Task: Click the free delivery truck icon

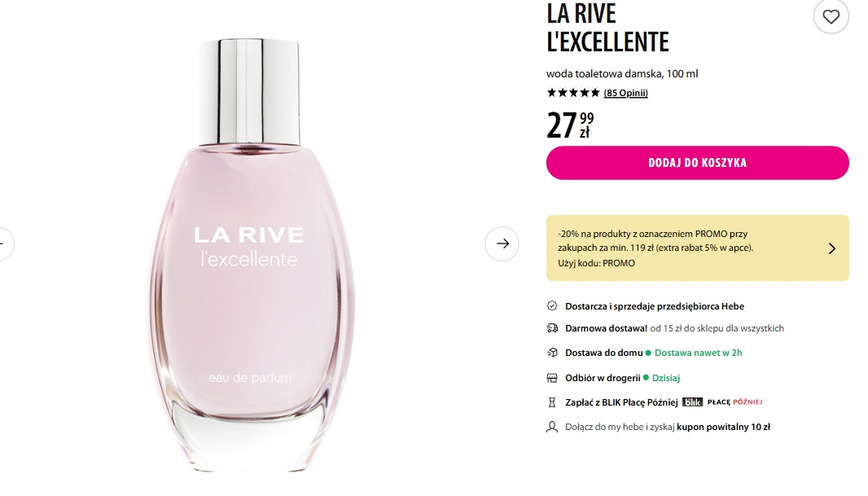Action: coord(552,328)
